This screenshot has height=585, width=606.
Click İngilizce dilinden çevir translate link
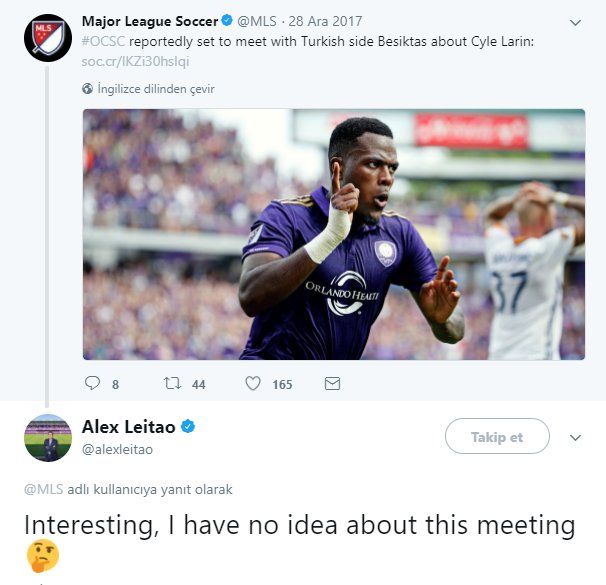coord(156,89)
